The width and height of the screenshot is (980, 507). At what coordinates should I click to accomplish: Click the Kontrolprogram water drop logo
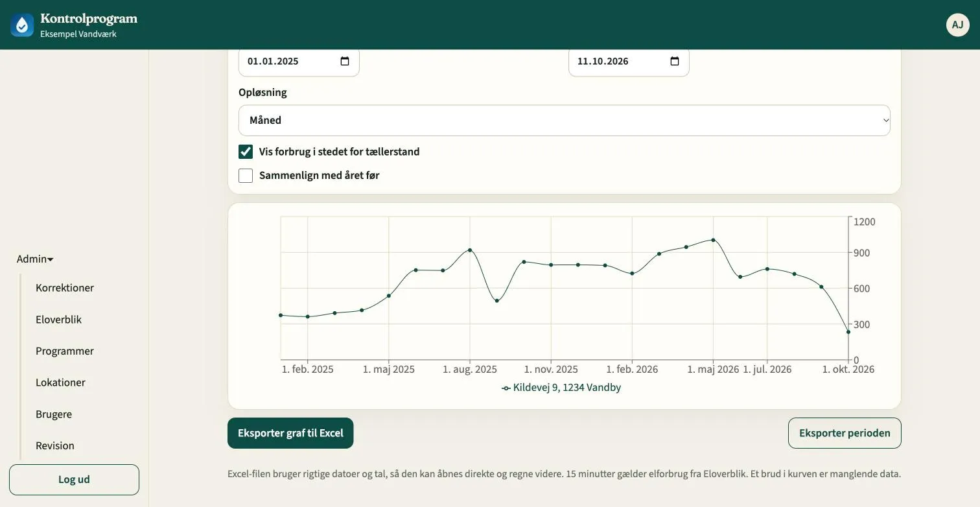22,25
